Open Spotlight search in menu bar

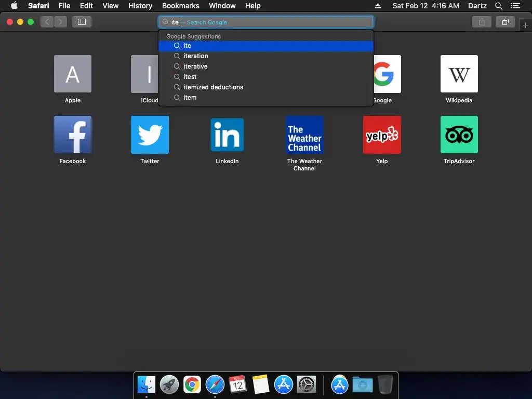pyautogui.click(x=498, y=6)
